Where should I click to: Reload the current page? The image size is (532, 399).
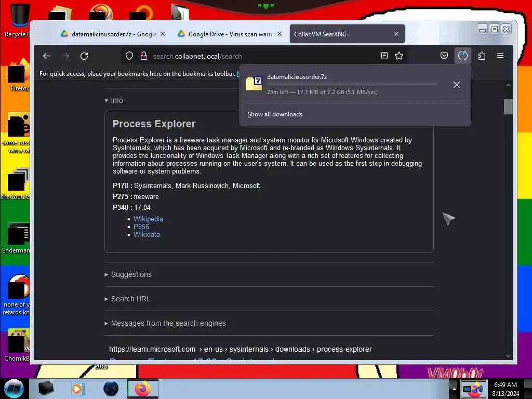pos(84,56)
